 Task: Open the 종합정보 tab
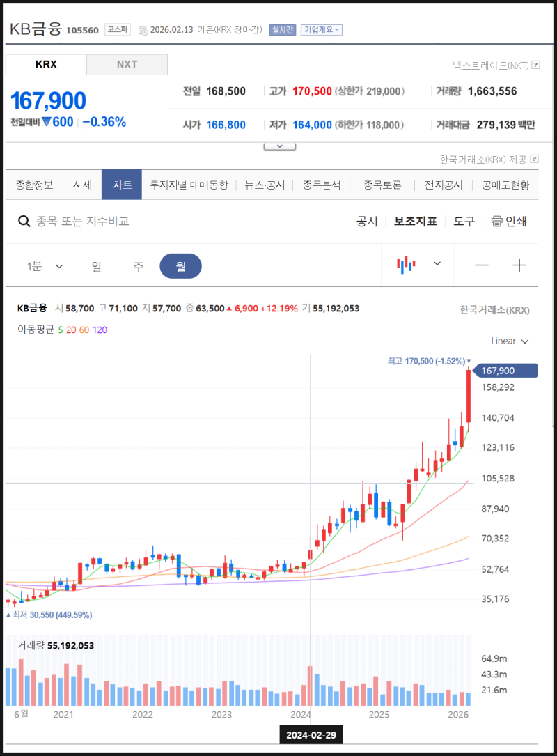tap(34, 185)
